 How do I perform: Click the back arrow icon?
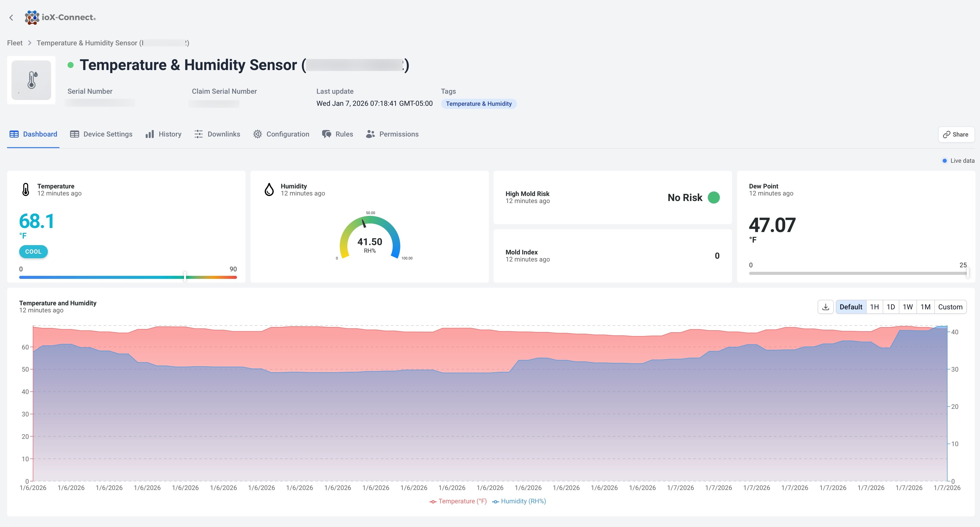(11, 17)
